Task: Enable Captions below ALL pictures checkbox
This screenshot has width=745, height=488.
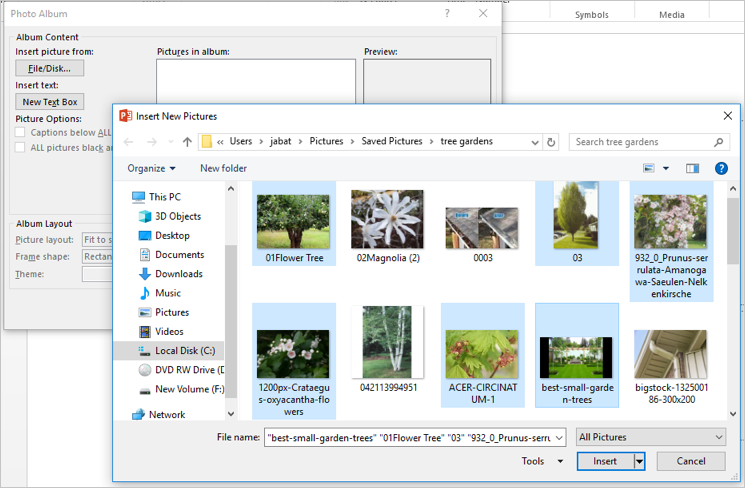Action: point(21,132)
